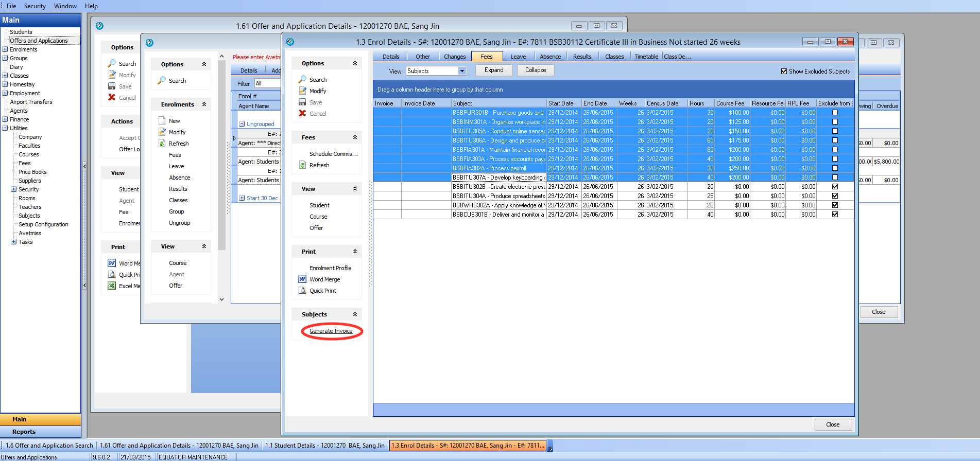This screenshot has width=980, height=461.
Task: Open the Security menu
Action: [x=35, y=6]
